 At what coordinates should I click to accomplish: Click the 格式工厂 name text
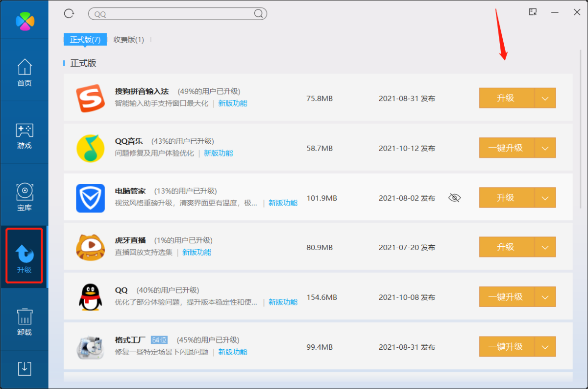130,340
